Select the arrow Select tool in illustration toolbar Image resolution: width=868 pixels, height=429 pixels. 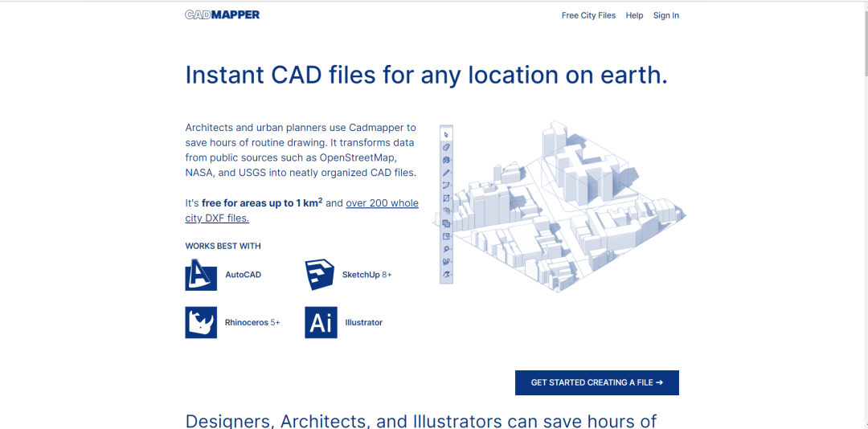click(x=447, y=134)
